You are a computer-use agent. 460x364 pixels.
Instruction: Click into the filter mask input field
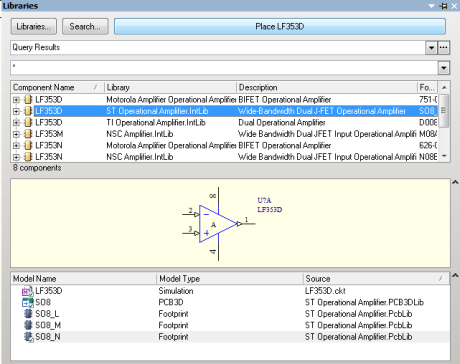[x=224, y=68]
